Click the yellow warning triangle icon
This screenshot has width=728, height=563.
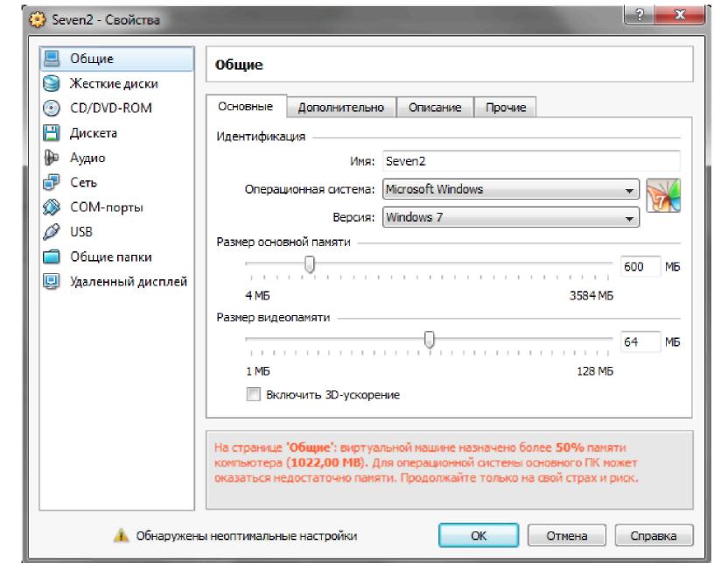coord(121,536)
